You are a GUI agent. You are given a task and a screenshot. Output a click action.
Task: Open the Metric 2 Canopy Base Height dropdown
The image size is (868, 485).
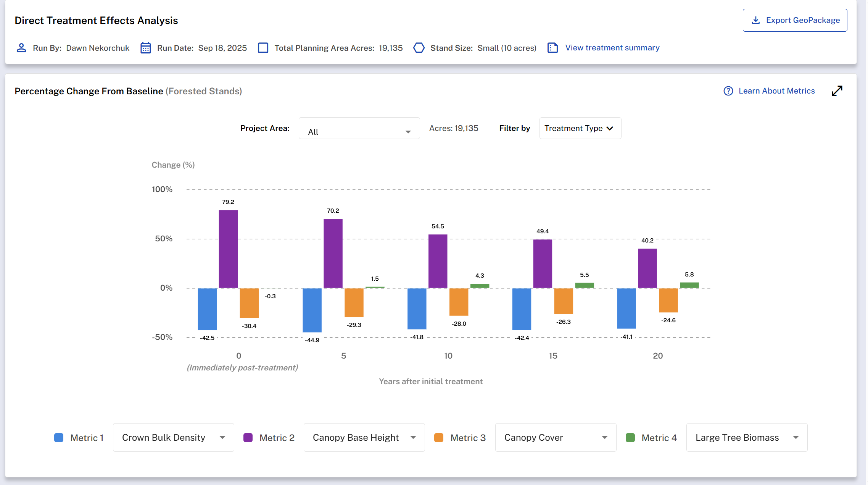pos(364,438)
